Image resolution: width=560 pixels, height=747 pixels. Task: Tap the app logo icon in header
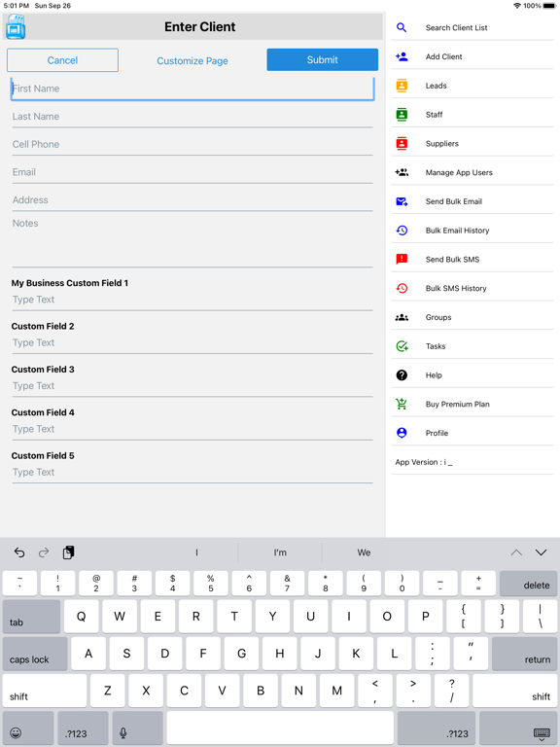[x=16, y=26]
